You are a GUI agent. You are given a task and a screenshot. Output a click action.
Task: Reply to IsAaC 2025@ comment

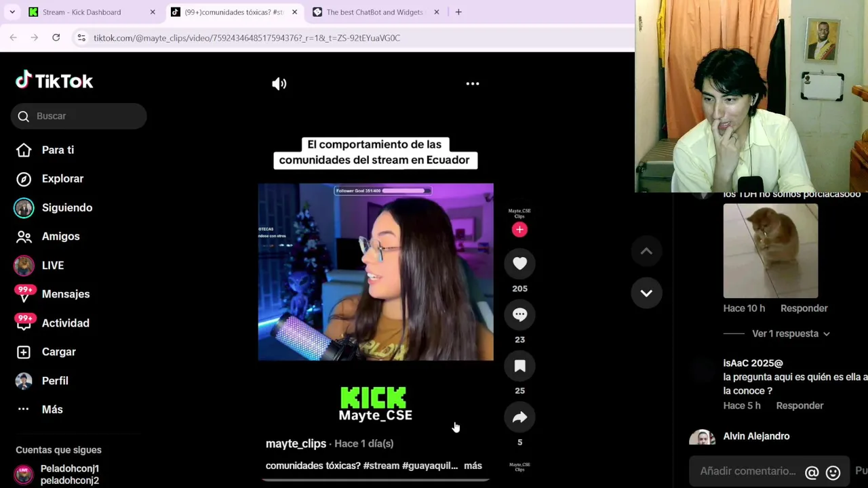pyautogui.click(x=800, y=406)
